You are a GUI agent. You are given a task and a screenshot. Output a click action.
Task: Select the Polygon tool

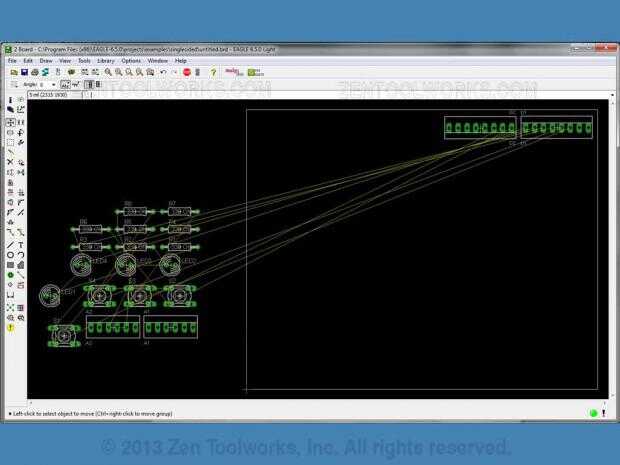21,265
